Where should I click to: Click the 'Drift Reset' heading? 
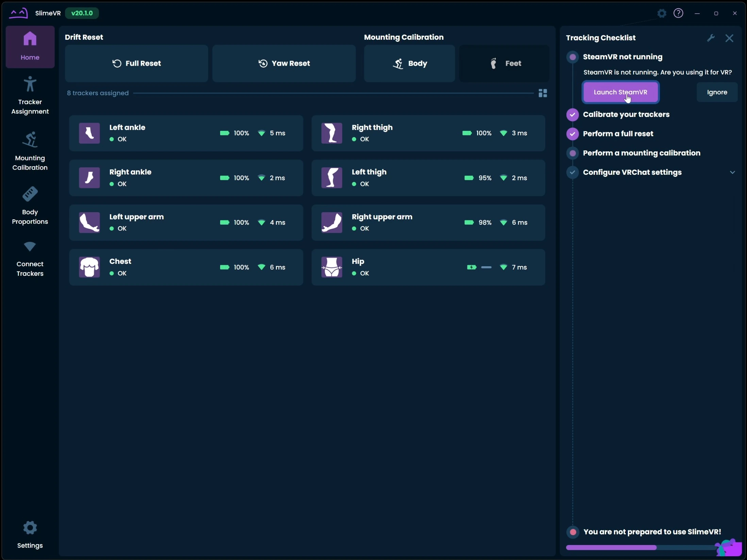[84, 37]
